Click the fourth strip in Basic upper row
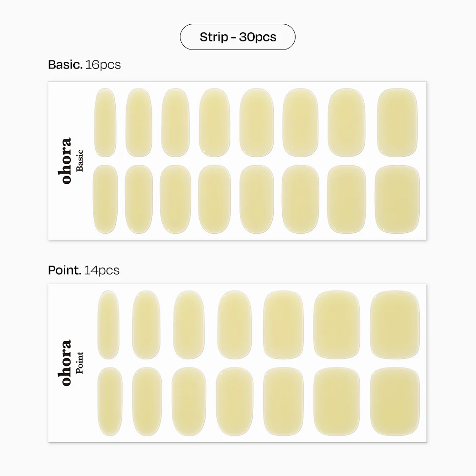 click(215, 122)
